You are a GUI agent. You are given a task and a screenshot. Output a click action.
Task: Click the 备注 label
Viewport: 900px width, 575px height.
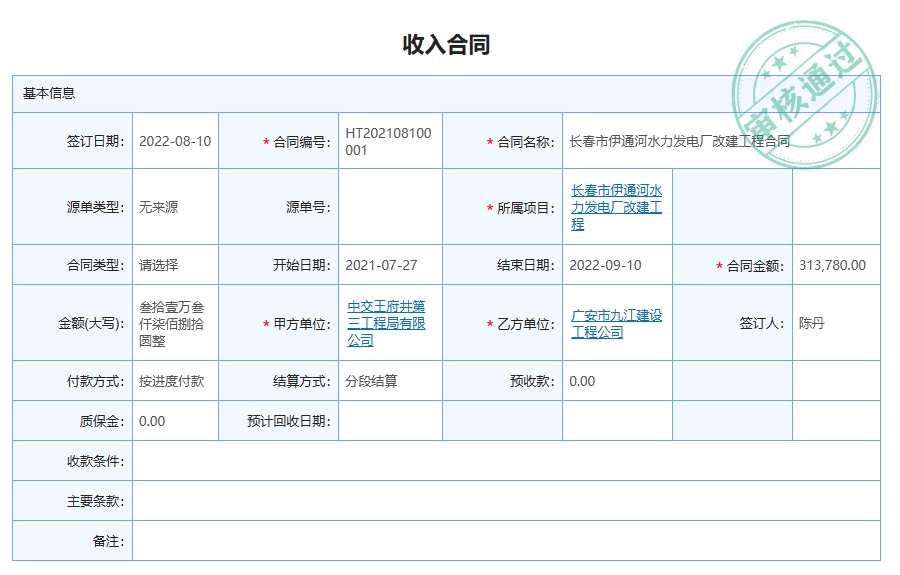[108, 541]
